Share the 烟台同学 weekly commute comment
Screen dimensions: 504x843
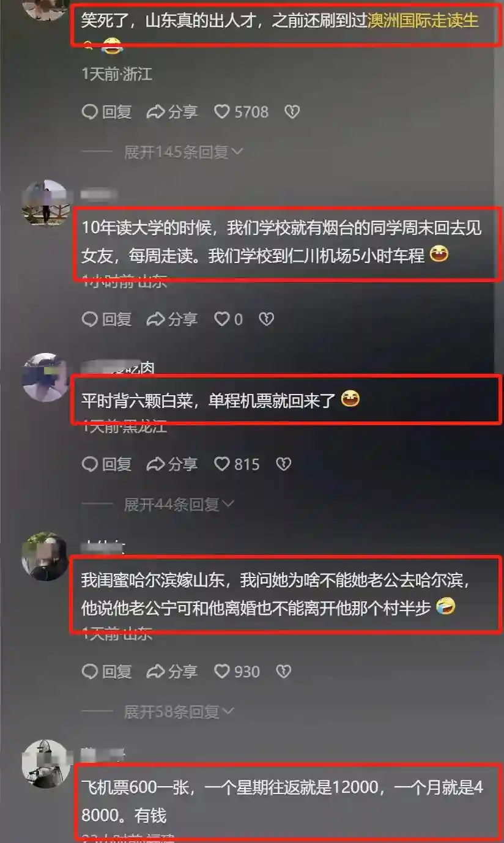coord(172,319)
